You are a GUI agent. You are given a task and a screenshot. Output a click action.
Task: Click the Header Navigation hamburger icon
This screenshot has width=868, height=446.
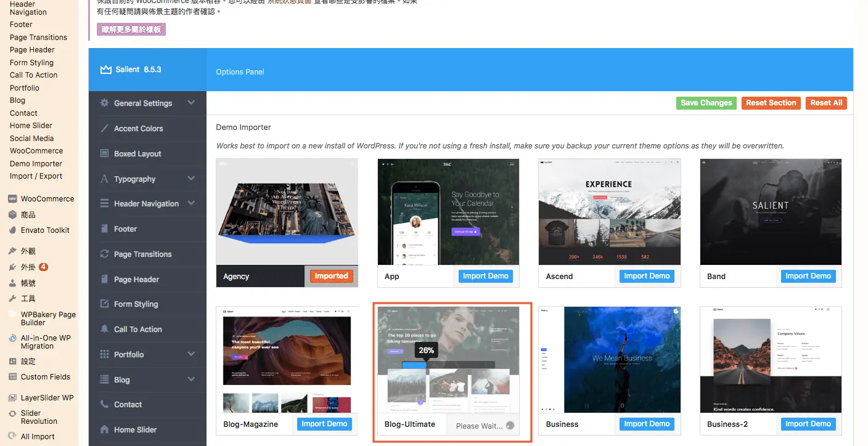(x=104, y=203)
